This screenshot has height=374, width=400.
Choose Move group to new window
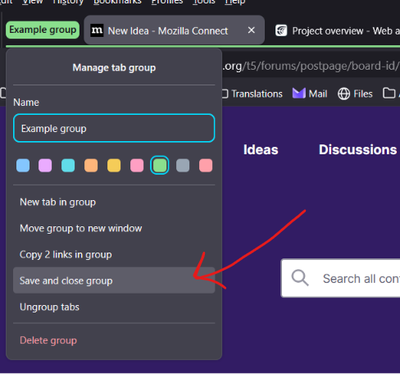114,228
